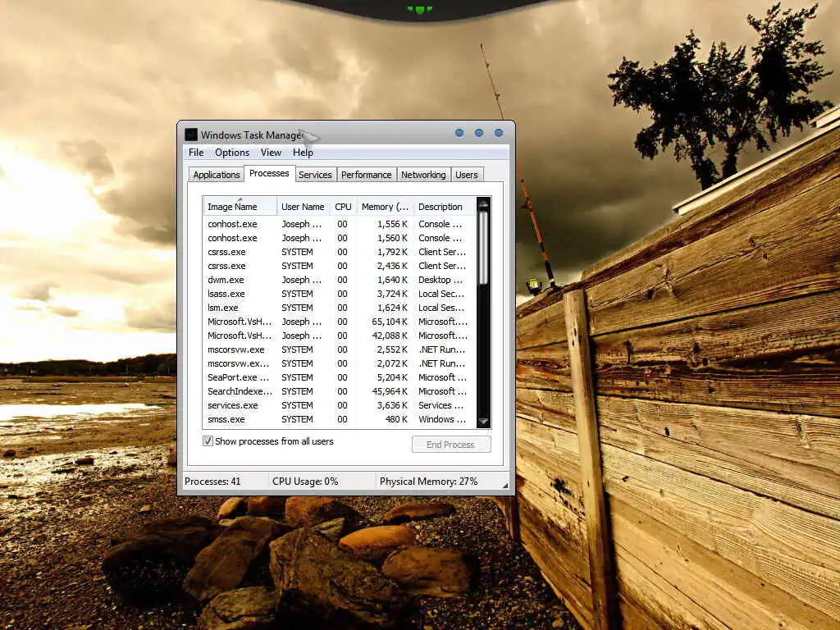This screenshot has height=630, width=840.
Task: Click the 'Local Sec...' description cell
Action: click(441, 294)
